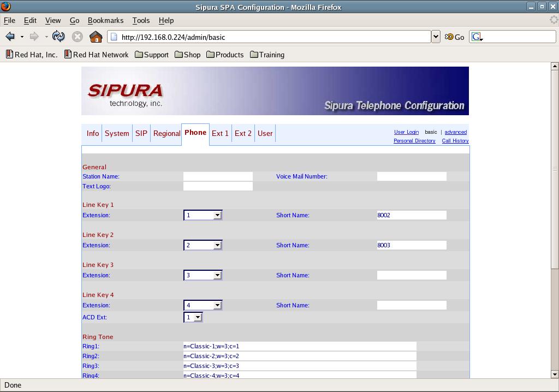
Task: Open the Support bookmarks folder
Action: coord(152,55)
